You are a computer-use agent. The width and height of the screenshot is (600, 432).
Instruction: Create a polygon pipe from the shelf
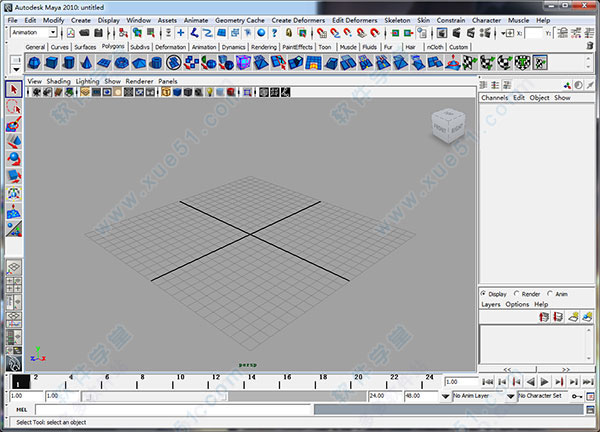pos(156,63)
